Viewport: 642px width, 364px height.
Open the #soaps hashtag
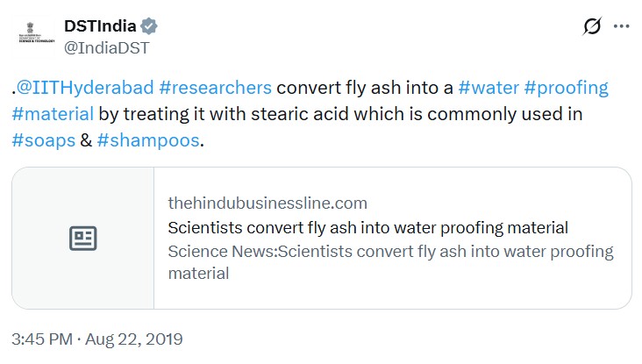coord(43,140)
